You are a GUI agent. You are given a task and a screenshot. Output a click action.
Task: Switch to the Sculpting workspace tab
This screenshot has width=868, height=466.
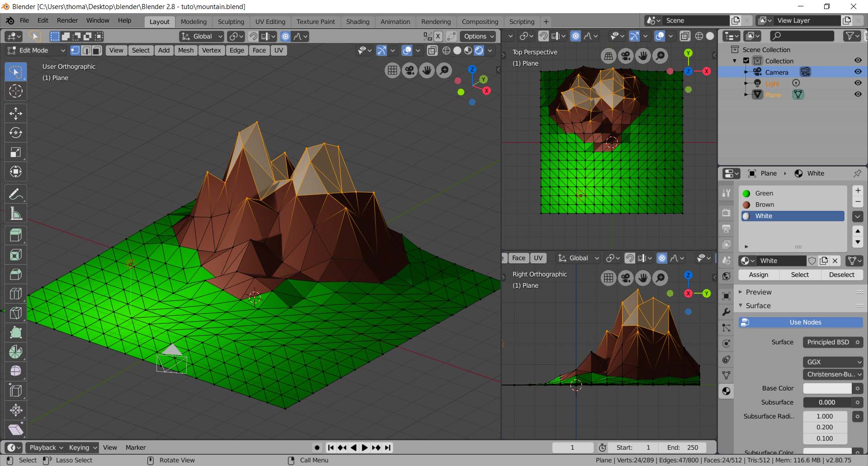coord(231,22)
